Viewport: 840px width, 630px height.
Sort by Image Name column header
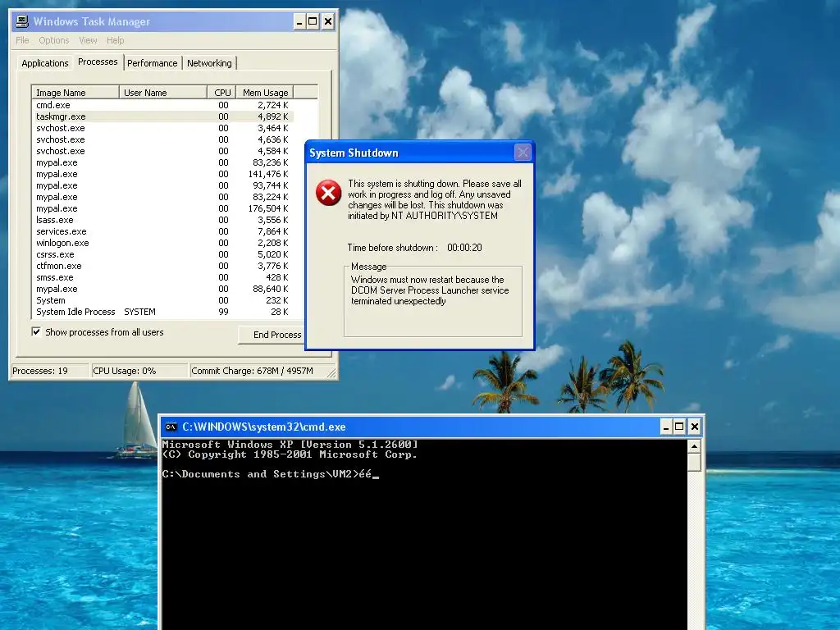[75, 93]
